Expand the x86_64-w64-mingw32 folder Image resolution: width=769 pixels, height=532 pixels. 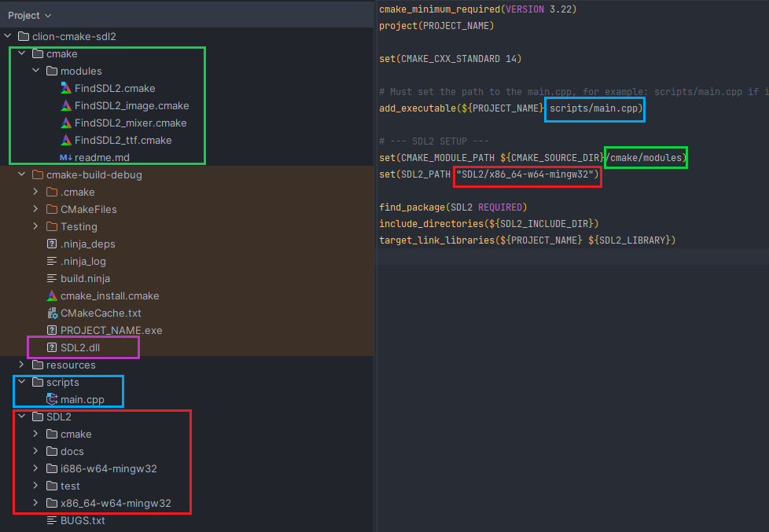click(35, 503)
